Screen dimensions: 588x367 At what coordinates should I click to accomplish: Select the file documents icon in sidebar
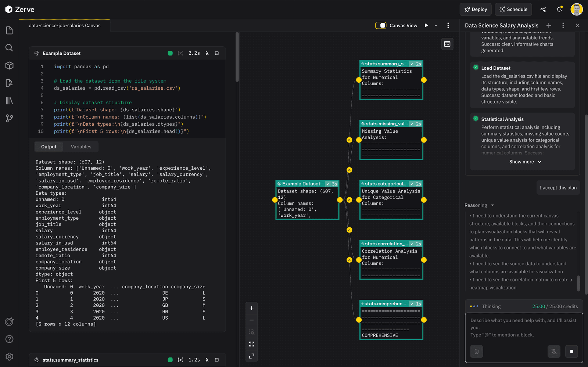click(9, 30)
